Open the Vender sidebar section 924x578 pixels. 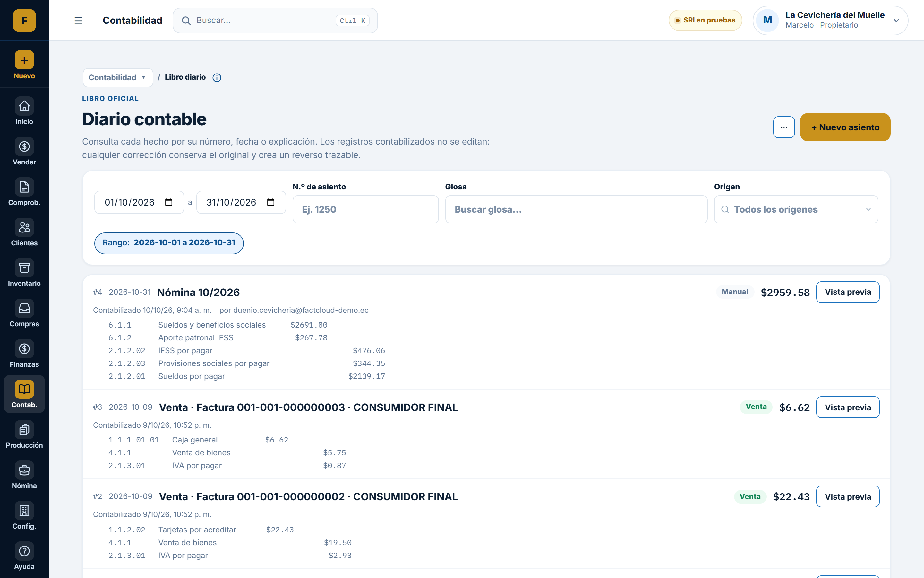click(24, 151)
